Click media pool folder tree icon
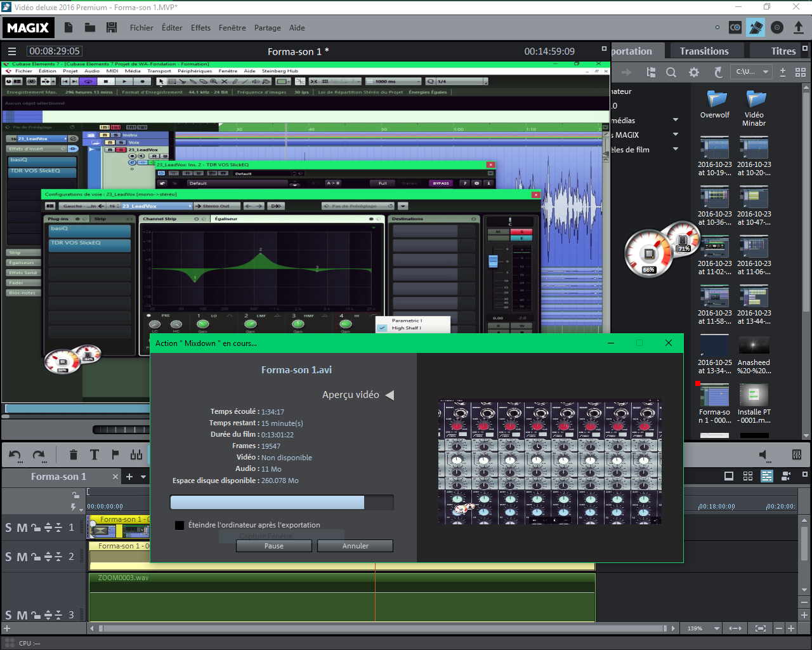812x650 pixels. [x=651, y=72]
